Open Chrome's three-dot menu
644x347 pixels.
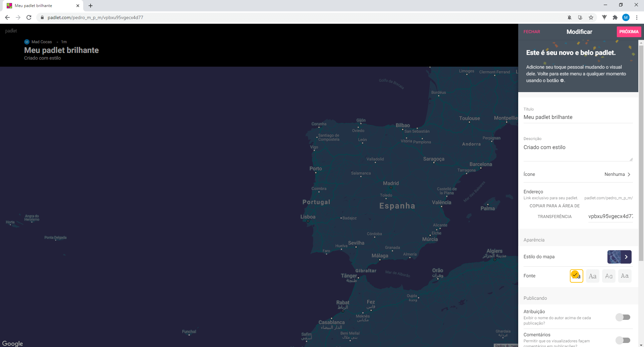tap(637, 17)
